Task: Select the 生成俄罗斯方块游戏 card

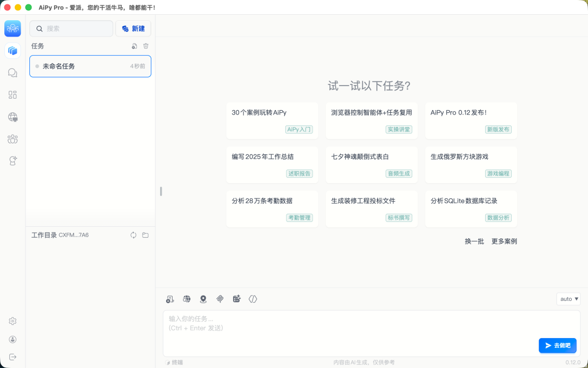Action: tap(471, 165)
